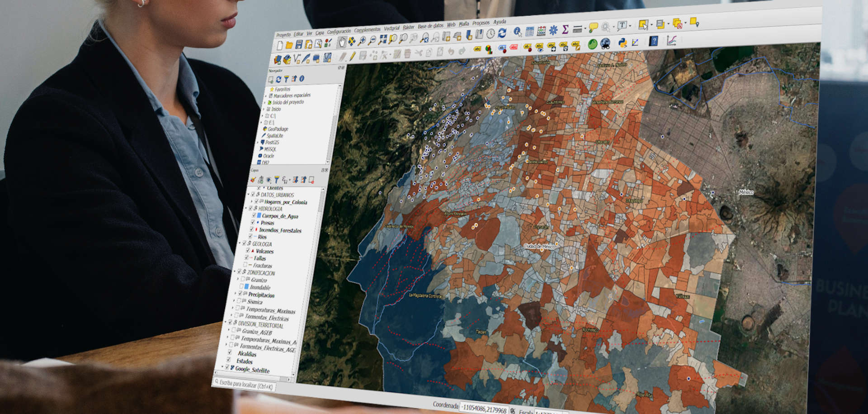The width and height of the screenshot is (868, 414).
Task: Open a project with the yellow folder icon
Action: (289, 45)
